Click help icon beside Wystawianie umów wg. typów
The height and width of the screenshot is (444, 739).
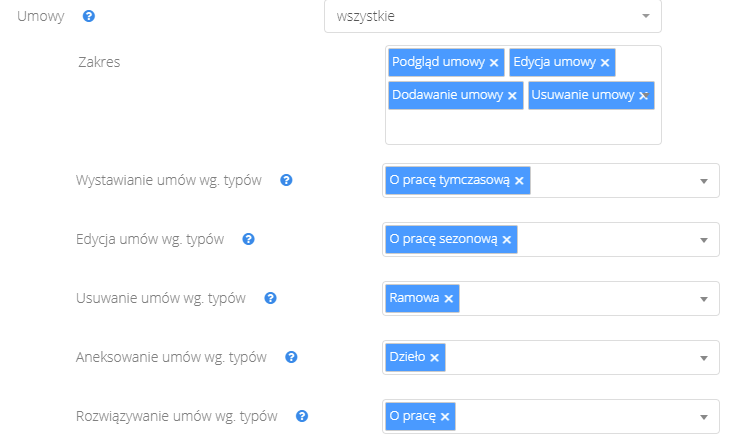(x=286, y=181)
